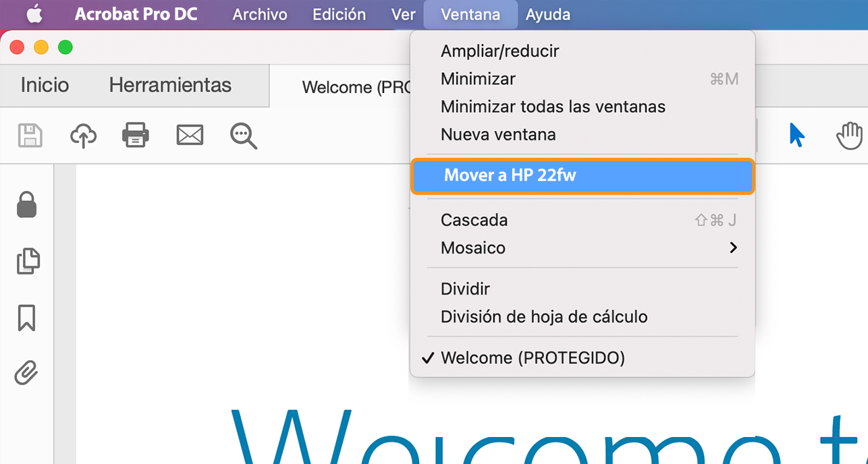Activate the Selection arrow tool

click(x=797, y=136)
